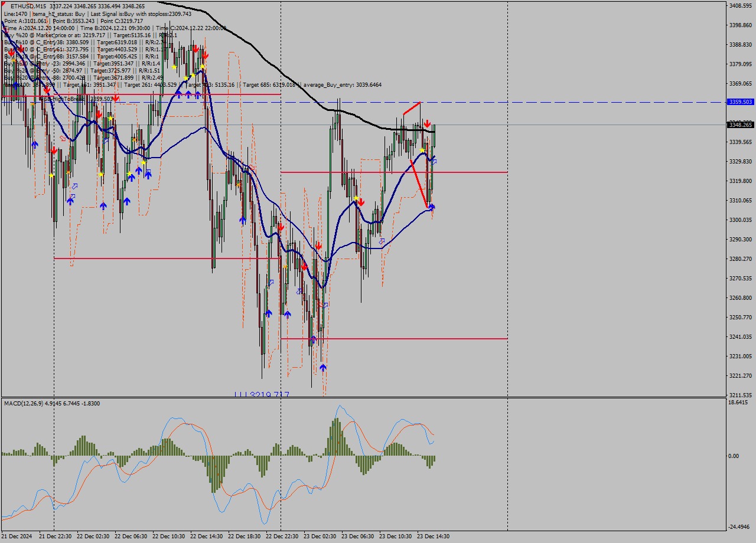
Task: Click the '22 Dec 02:30' time axis label
Action: [x=92, y=537]
